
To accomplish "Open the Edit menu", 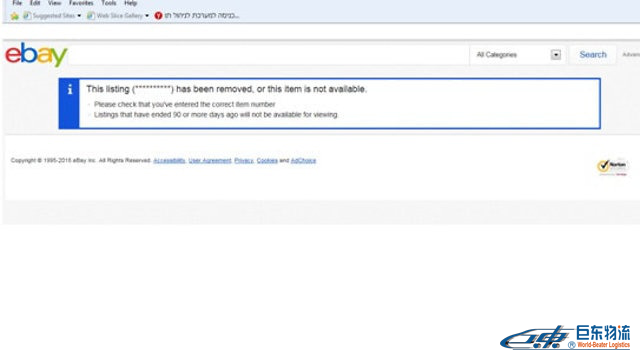I will pyautogui.click(x=35, y=3).
